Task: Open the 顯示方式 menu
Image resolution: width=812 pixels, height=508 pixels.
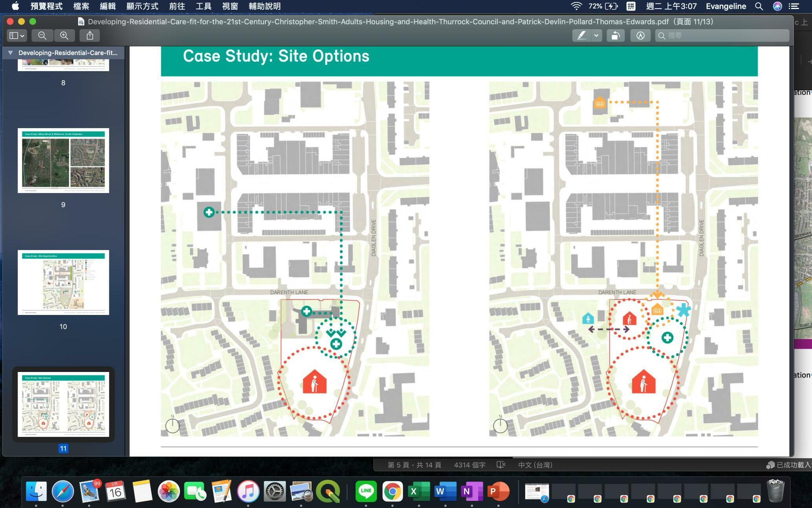Action: point(142,6)
